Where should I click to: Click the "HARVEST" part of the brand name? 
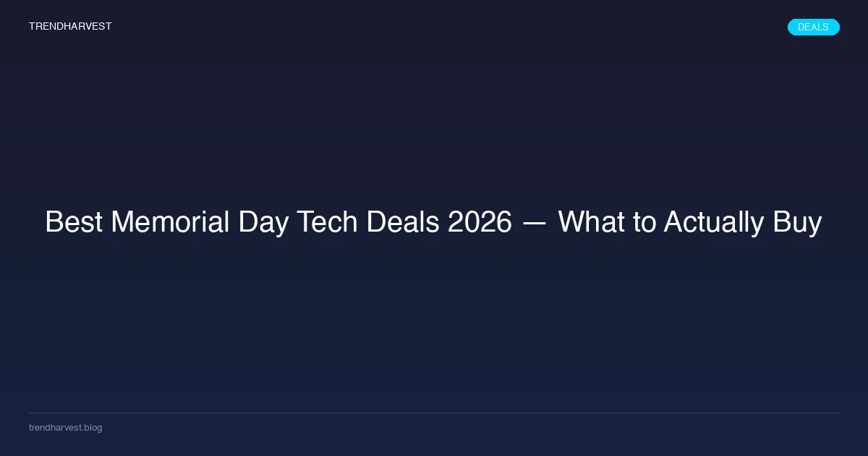coord(89,27)
